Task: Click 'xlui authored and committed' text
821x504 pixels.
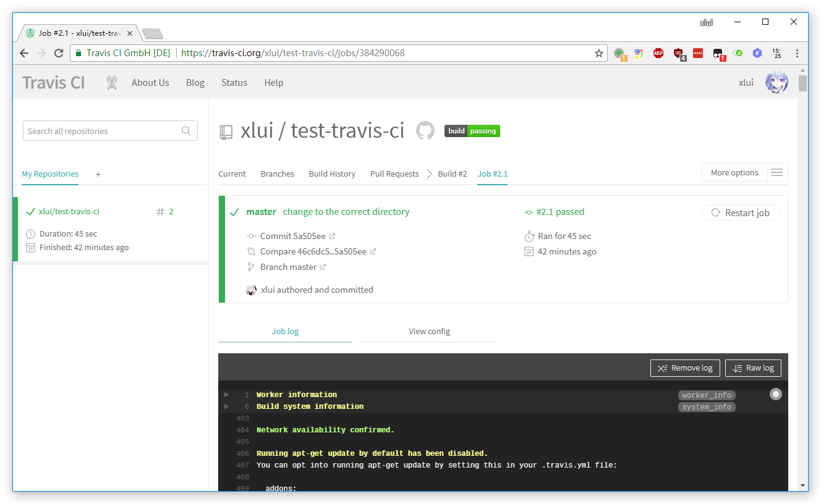Action: pos(317,290)
